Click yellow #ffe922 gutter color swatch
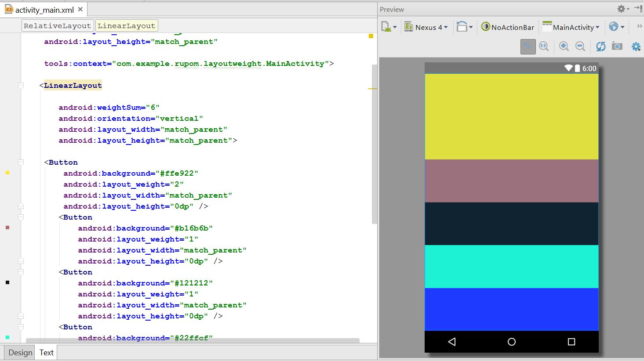 click(x=7, y=173)
